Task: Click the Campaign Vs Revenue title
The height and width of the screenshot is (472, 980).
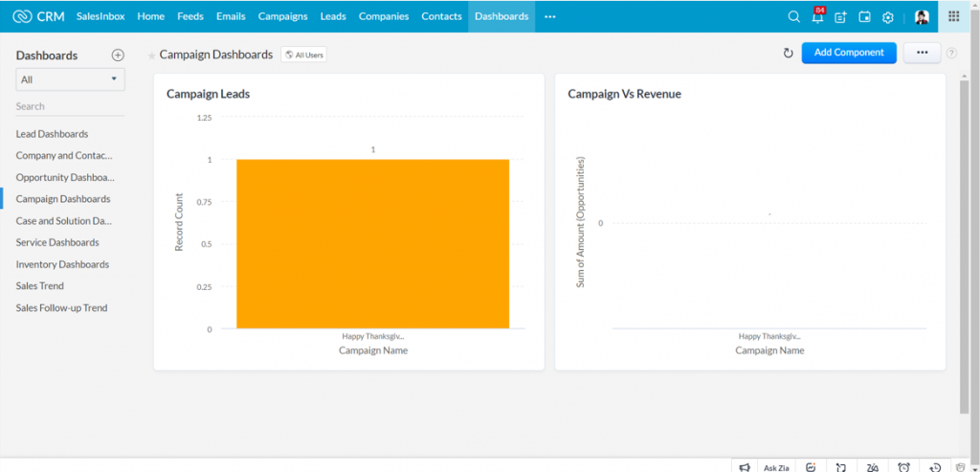Action: [624, 95]
